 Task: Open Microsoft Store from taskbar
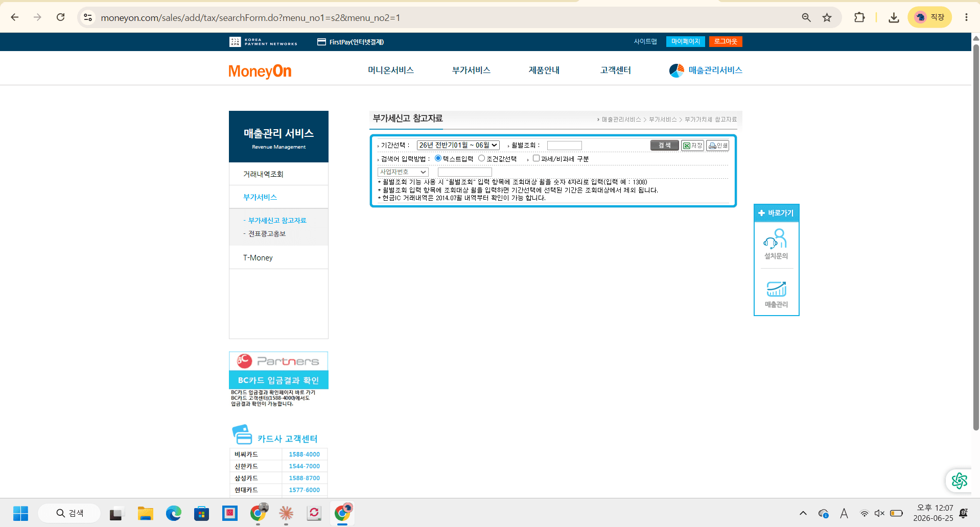[x=202, y=513]
